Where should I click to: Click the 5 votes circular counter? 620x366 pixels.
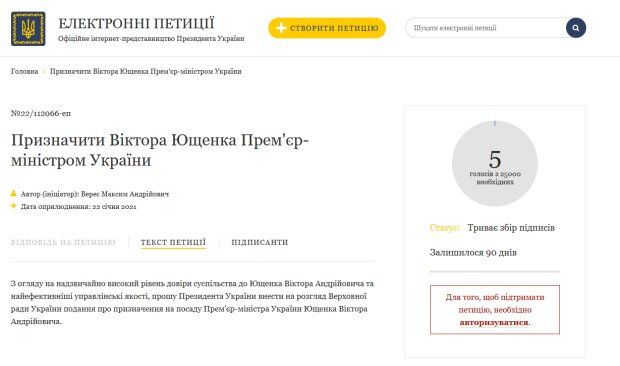pyautogui.click(x=495, y=163)
